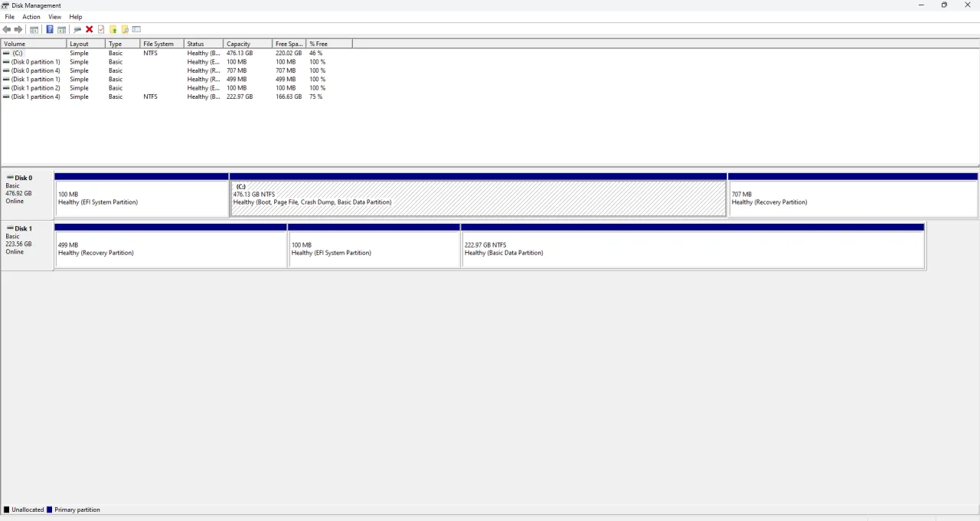The height and width of the screenshot is (521, 980).
Task: Click the checkmark Properties toolbar icon
Action: point(100,29)
